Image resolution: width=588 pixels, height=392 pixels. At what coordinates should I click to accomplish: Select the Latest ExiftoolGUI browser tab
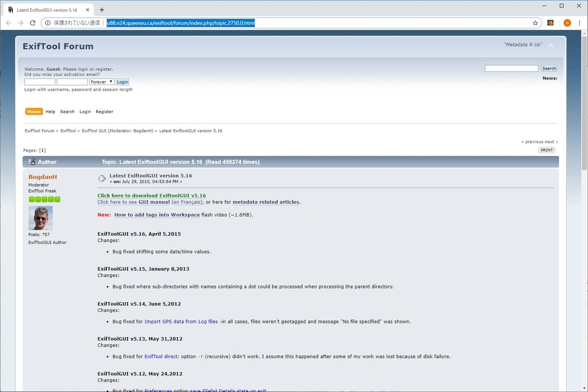click(x=47, y=10)
